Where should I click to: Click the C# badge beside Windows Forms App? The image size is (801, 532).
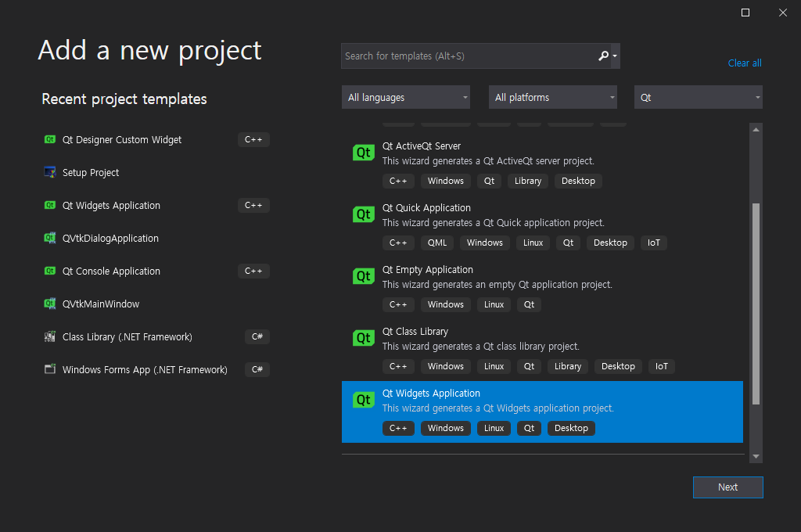pyautogui.click(x=257, y=369)
